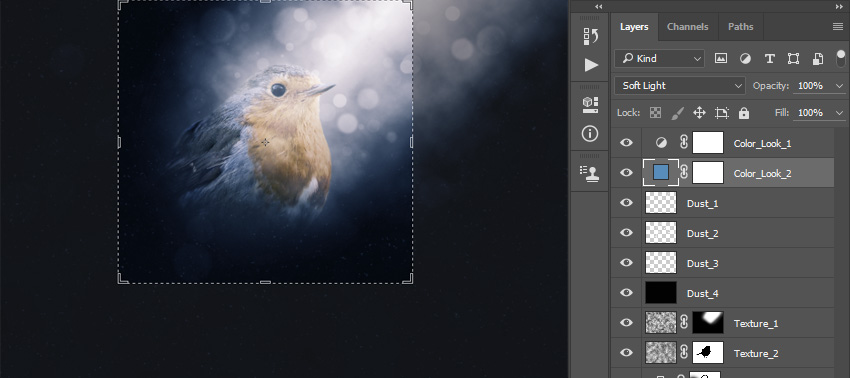Select the Dust_3 layer name
The image size is (850, 378).
[703, 264]
